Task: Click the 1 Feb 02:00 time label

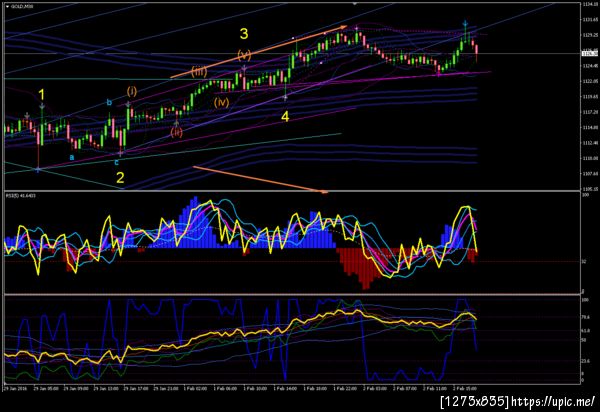Action: click(195, 388)
